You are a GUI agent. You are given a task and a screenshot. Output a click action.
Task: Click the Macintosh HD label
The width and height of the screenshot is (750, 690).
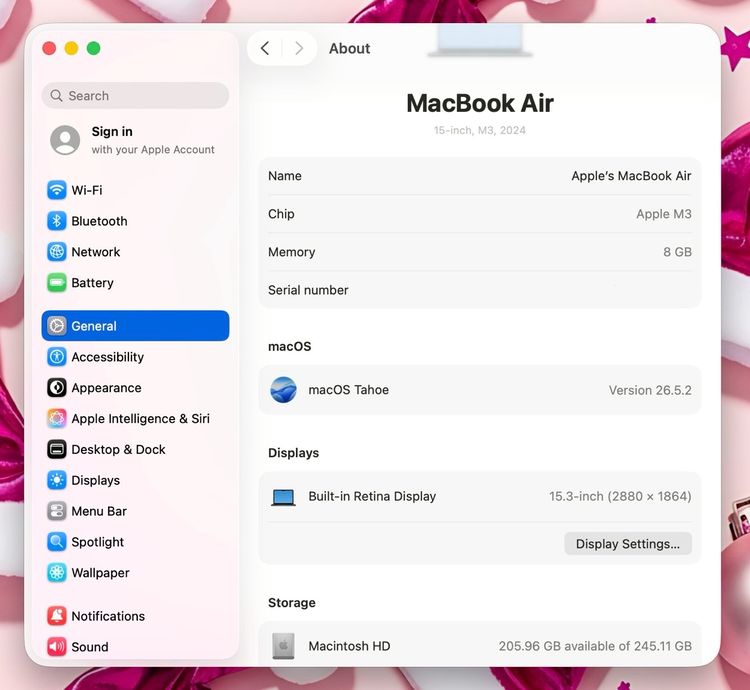coord(349,646)
